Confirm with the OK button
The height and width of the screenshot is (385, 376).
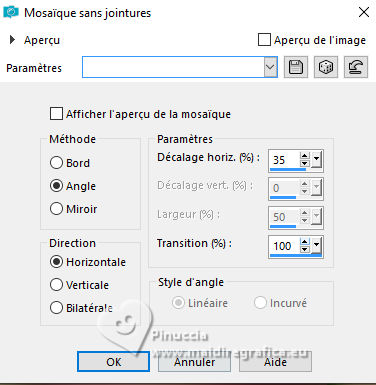coord(113,362)
